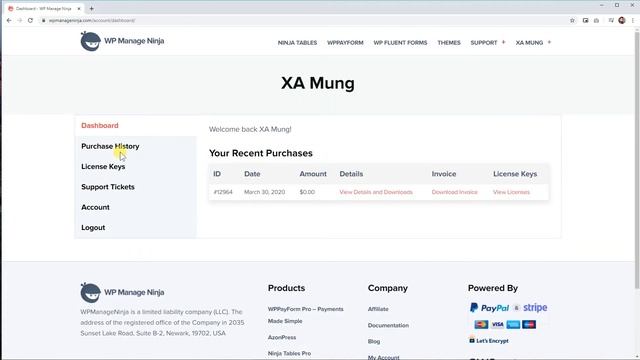Open WP Fluent Forms nav item

pos(400,42)
